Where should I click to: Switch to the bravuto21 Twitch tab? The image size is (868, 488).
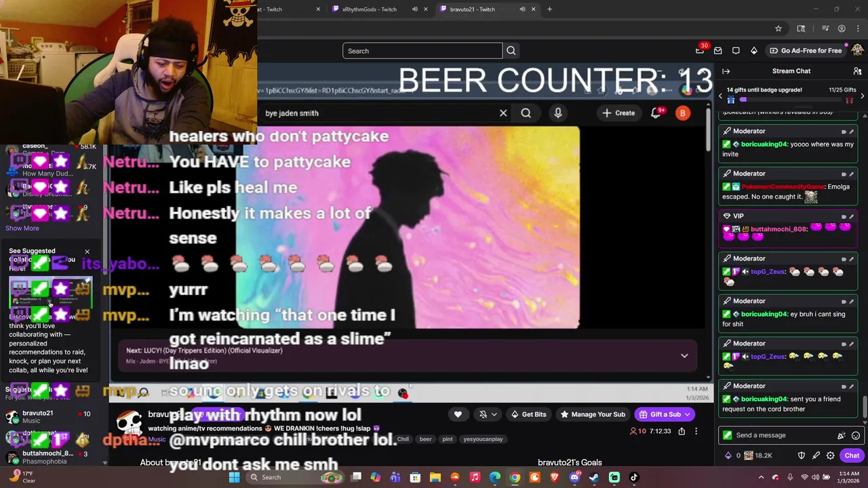click(473, 9)
